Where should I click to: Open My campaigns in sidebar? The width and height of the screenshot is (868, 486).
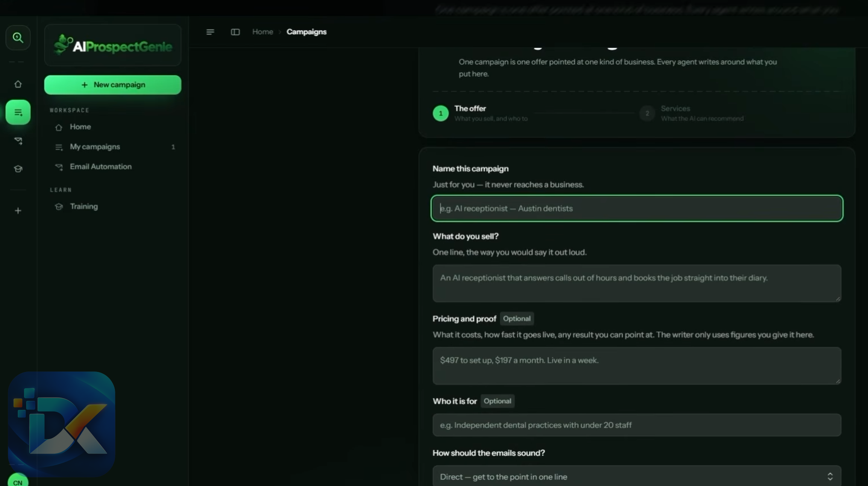[113, 146]
